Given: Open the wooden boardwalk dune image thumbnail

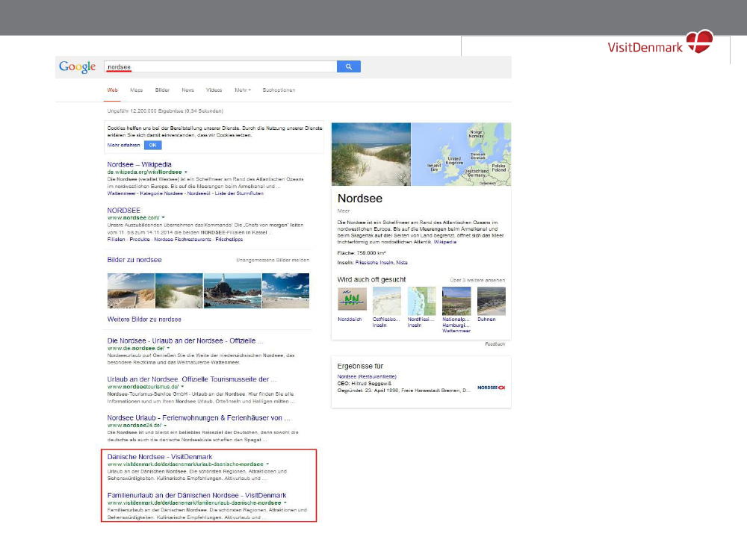Looking at the screenshot, I should (131, 291).
